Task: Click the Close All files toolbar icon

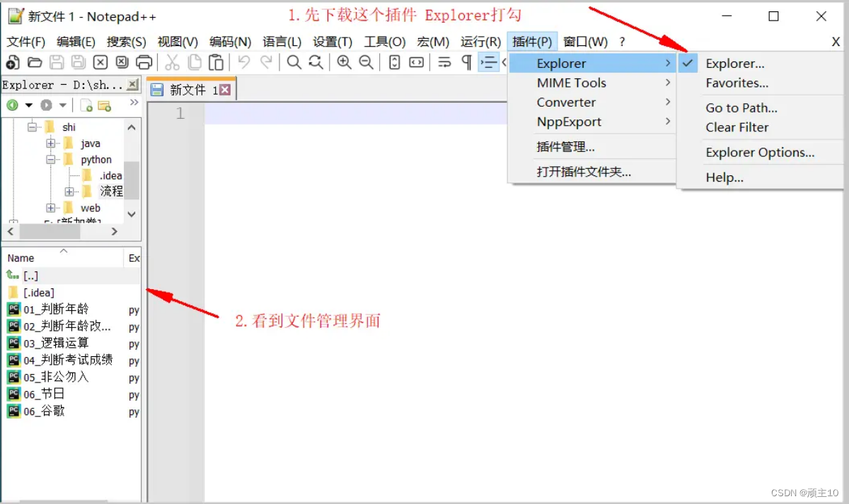Action: click(122, 62)
